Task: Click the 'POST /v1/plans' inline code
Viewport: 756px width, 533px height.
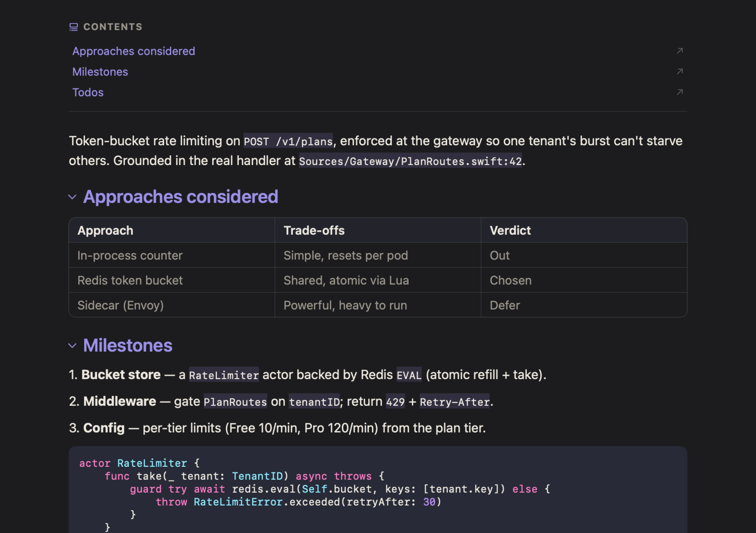Action: point(288,141)
